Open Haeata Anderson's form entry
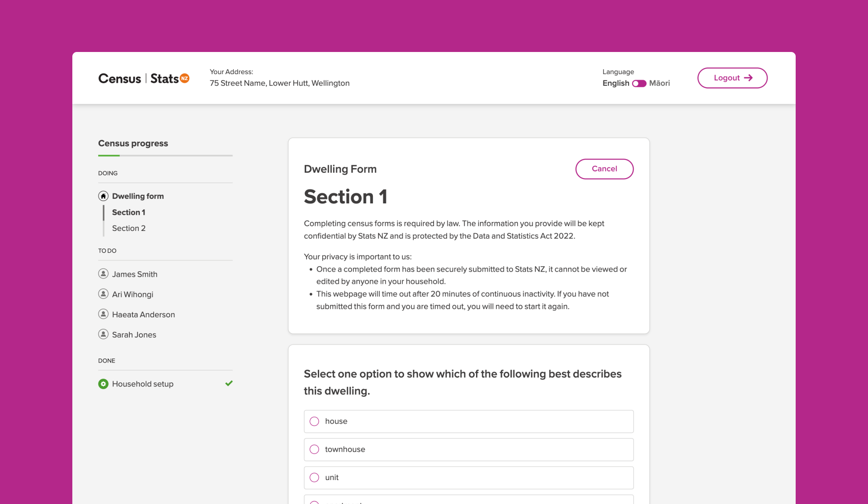 coord(143,315)
